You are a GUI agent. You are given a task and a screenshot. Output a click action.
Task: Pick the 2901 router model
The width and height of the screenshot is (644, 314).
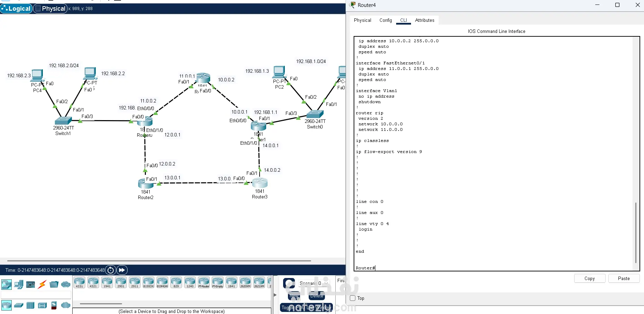click(x=121, y=282)
